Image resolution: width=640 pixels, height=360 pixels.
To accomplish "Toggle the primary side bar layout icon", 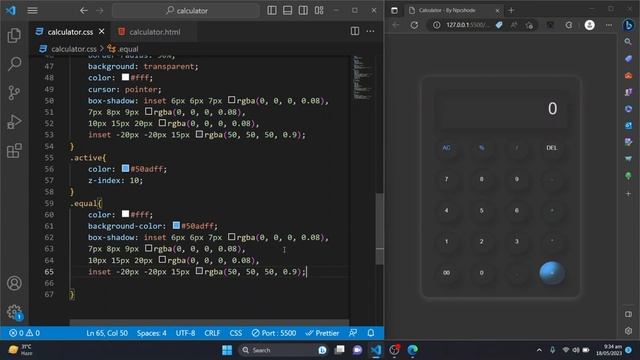I will 272,11.
